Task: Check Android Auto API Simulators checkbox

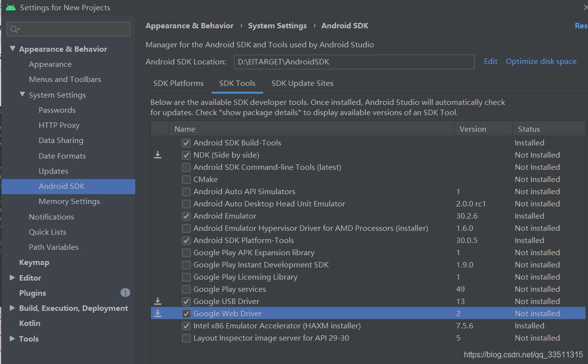Action: [x=186, y=192]
